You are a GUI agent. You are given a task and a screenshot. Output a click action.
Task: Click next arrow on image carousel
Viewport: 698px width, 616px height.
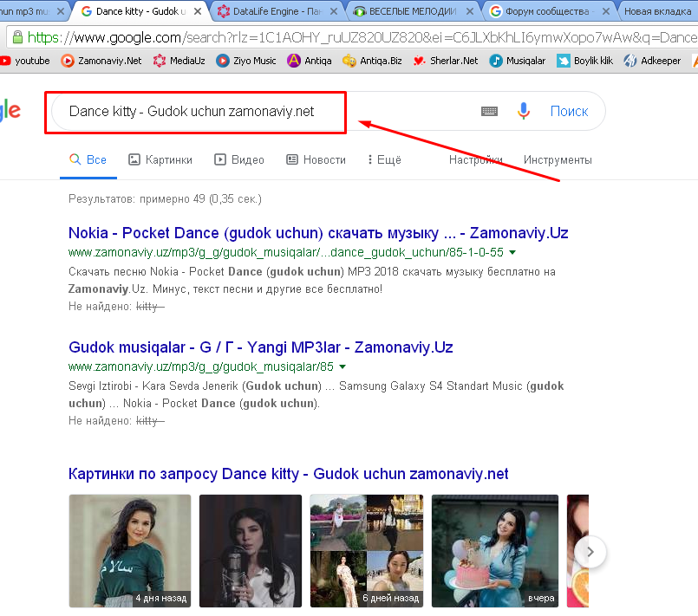point(590,552)
